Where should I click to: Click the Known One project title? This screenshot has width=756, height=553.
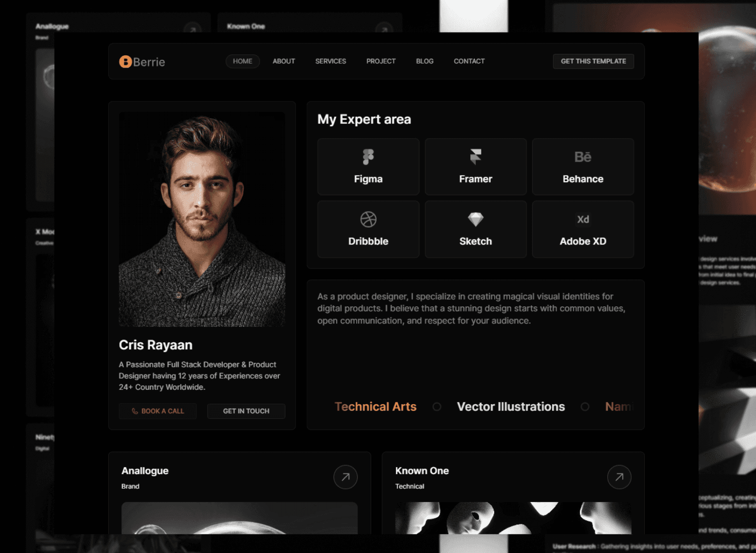point(422,471)
